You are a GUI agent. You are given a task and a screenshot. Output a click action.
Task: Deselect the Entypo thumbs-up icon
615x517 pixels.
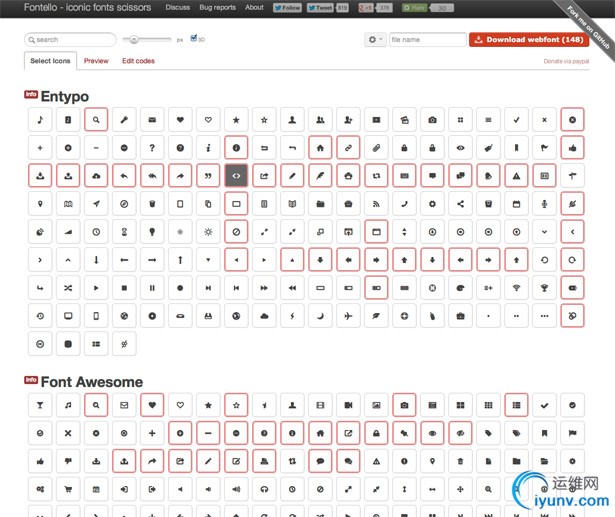(x=572, y=148)
